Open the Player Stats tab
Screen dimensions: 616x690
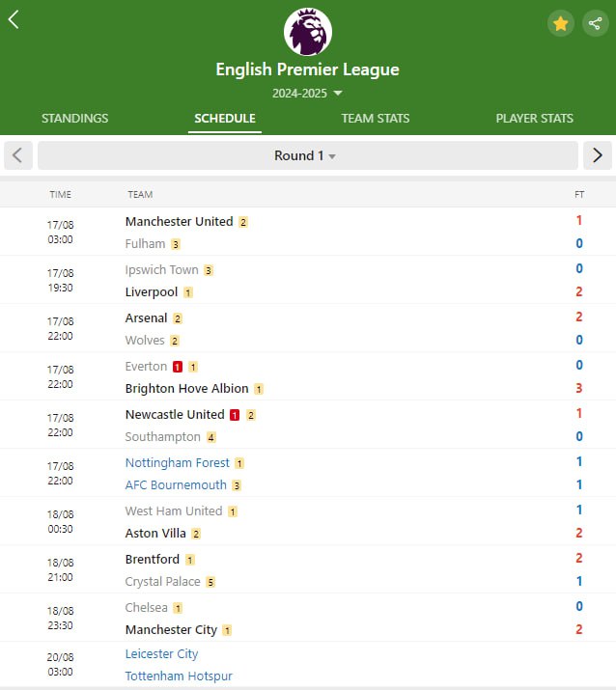click(x=534, y=119)
